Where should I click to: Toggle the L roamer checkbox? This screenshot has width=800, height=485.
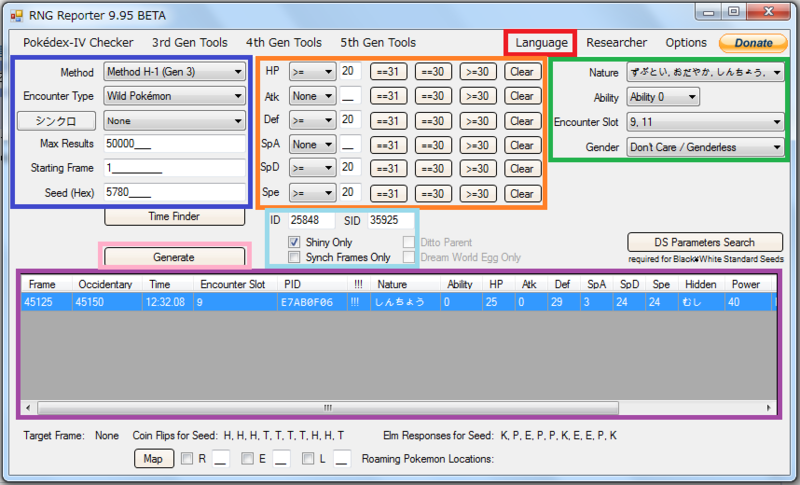308,458
